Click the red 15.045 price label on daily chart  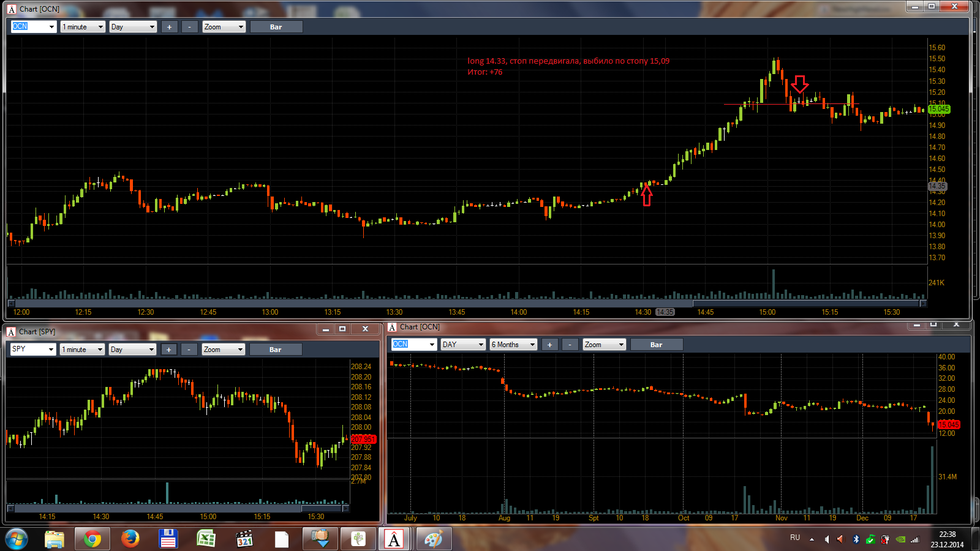[x=949, y=424]
